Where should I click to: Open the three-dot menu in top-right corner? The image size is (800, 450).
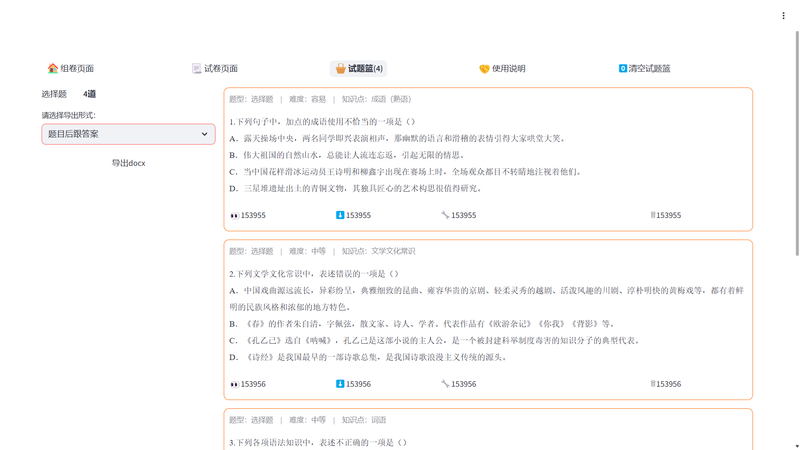(x=783, y=16)
